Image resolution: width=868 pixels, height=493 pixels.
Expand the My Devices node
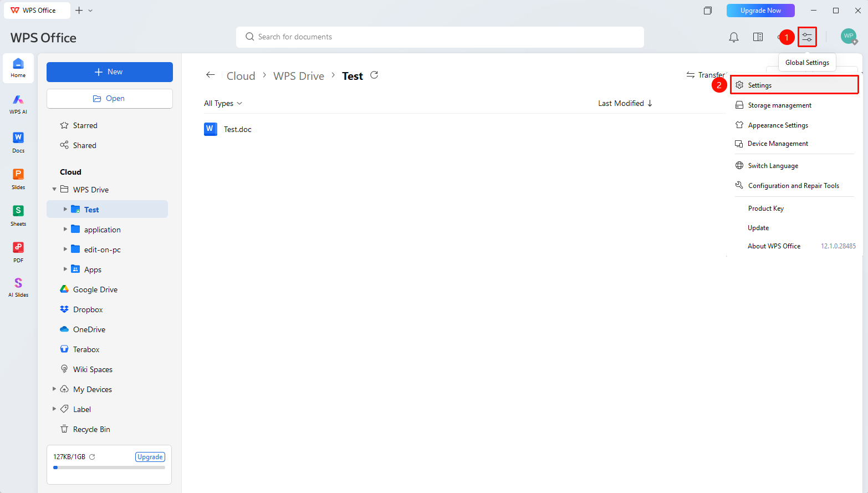click(54, 389)
